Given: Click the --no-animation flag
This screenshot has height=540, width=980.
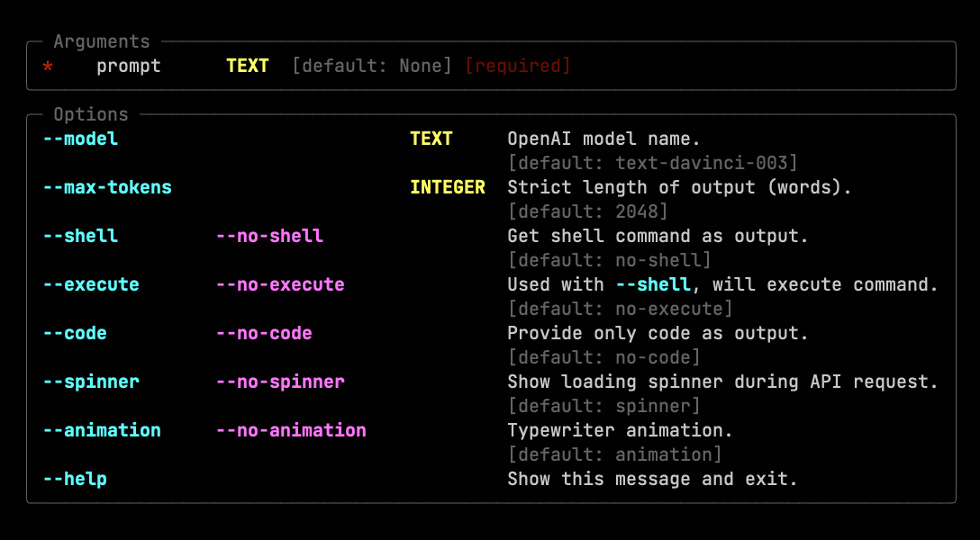Looking at the screenshot, I should [x=290, y=430].
